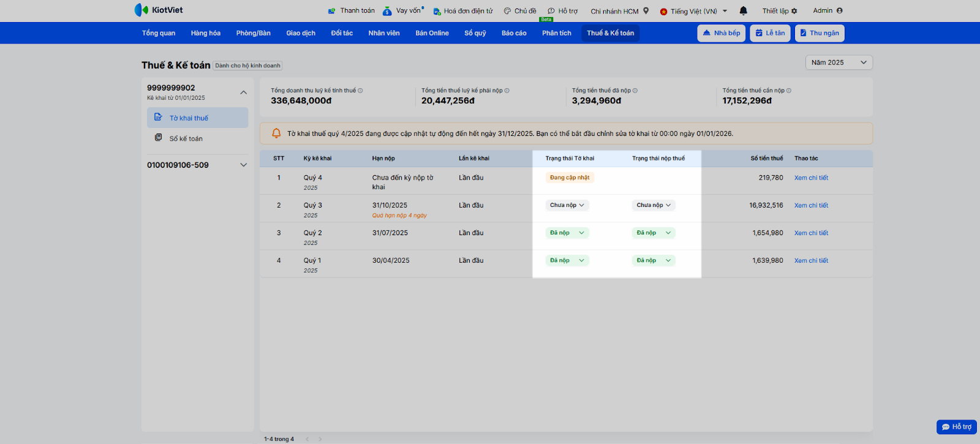Click the Quá hạn nộp 4 ngày warning
This screenshot has width=980, height=444.
399,216
